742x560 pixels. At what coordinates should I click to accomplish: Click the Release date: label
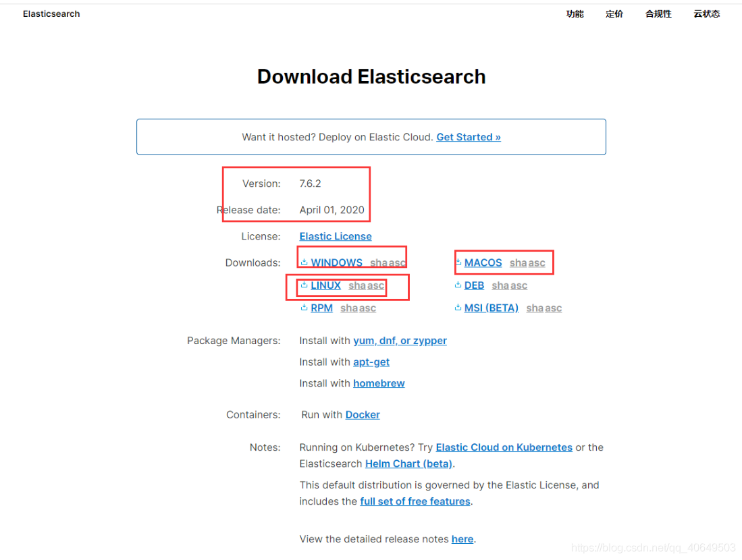[248, 210]
